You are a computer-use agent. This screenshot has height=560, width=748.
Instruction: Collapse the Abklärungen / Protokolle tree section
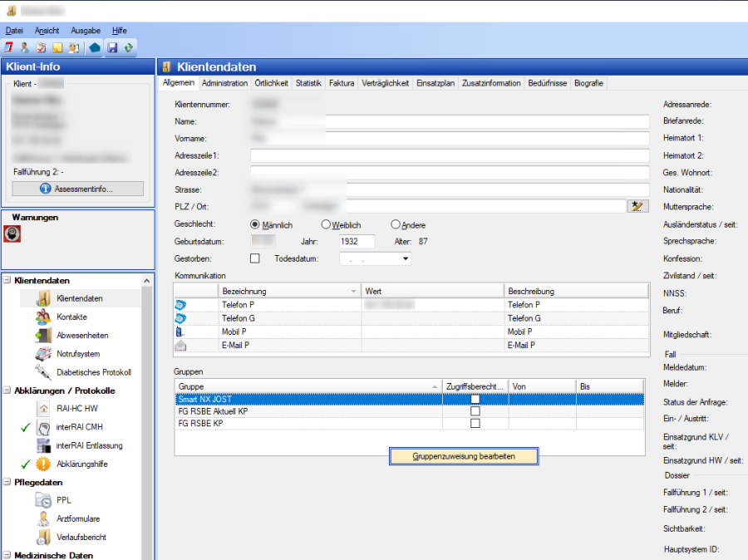click(7, 391)
